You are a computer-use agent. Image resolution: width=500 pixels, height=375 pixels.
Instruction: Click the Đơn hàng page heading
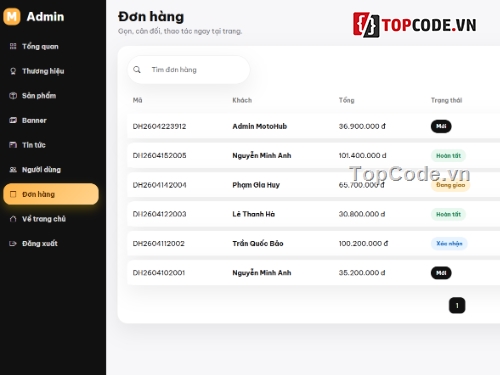pos(151,17)
